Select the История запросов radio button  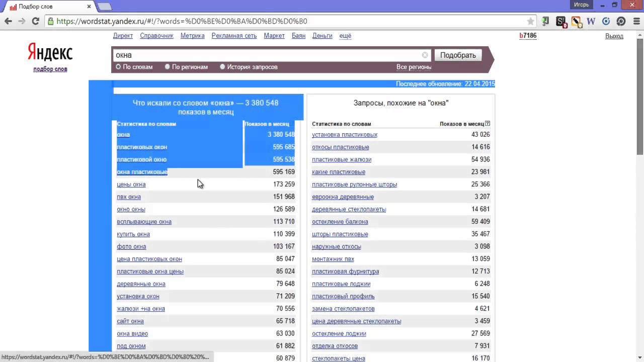pyautogui.click(x=222, y=66)
